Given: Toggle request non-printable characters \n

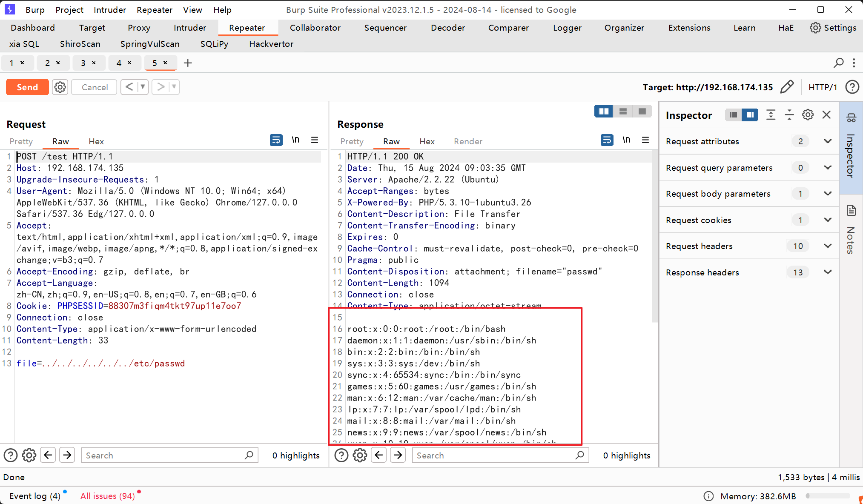Looking at the screenshot, I should point(295,140).
